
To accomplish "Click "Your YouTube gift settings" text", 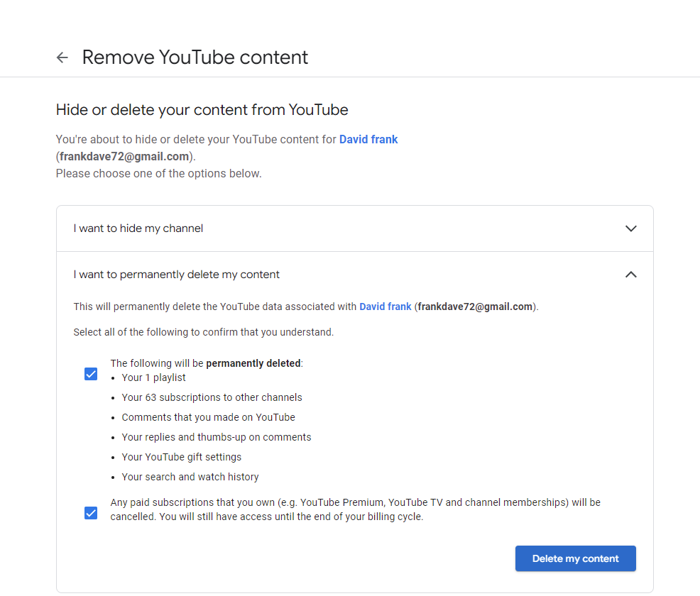I will [181, 457].
